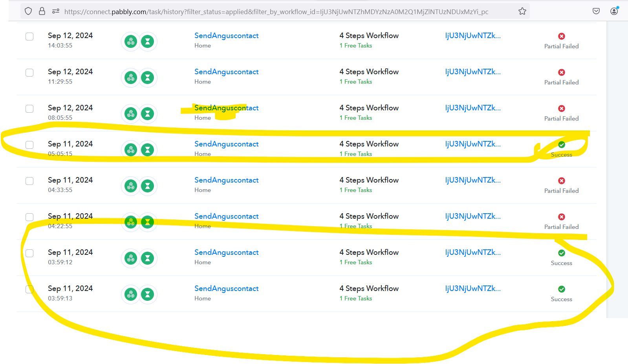Click "1 Free Tasks" in the 11:29:55 row
This screenshot has width=628, height=364.
pos(356,82)
